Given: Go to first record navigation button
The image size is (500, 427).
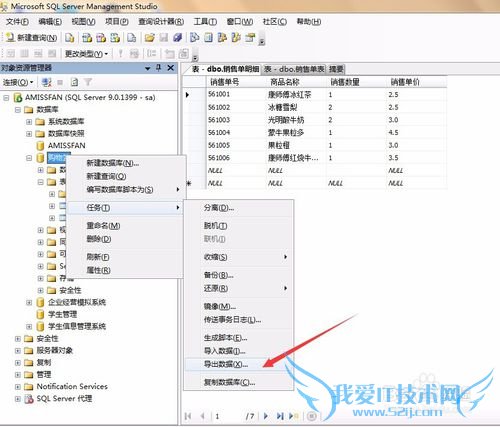Looking at the screenshot, I should pos(188,416).
